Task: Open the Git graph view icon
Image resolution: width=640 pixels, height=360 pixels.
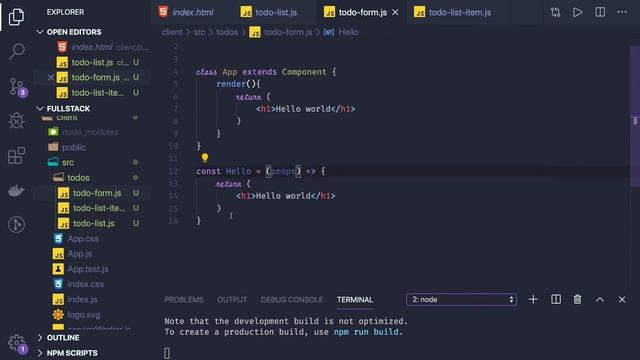Action: pyautogui.click(x=16, y=224)
